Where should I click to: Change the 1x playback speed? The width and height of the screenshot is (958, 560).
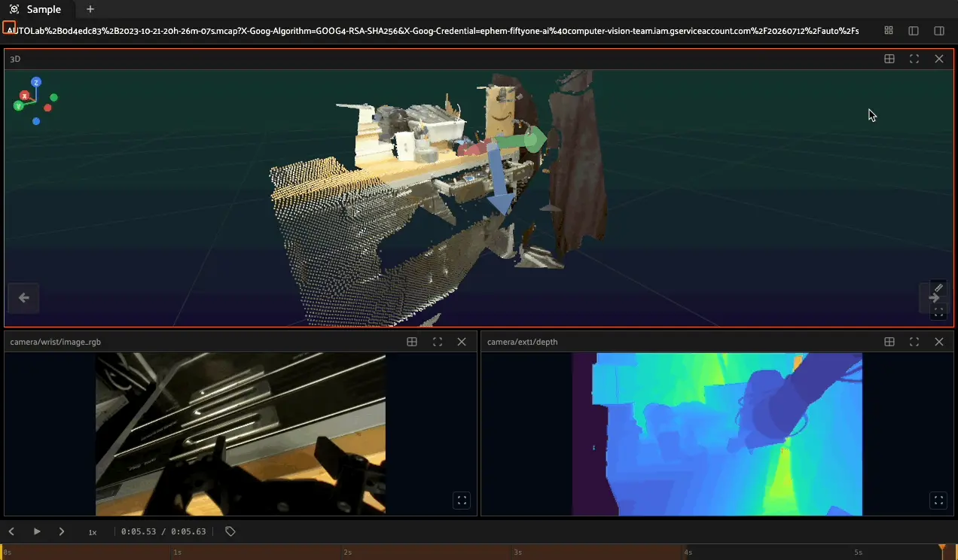tap(93, 532)
